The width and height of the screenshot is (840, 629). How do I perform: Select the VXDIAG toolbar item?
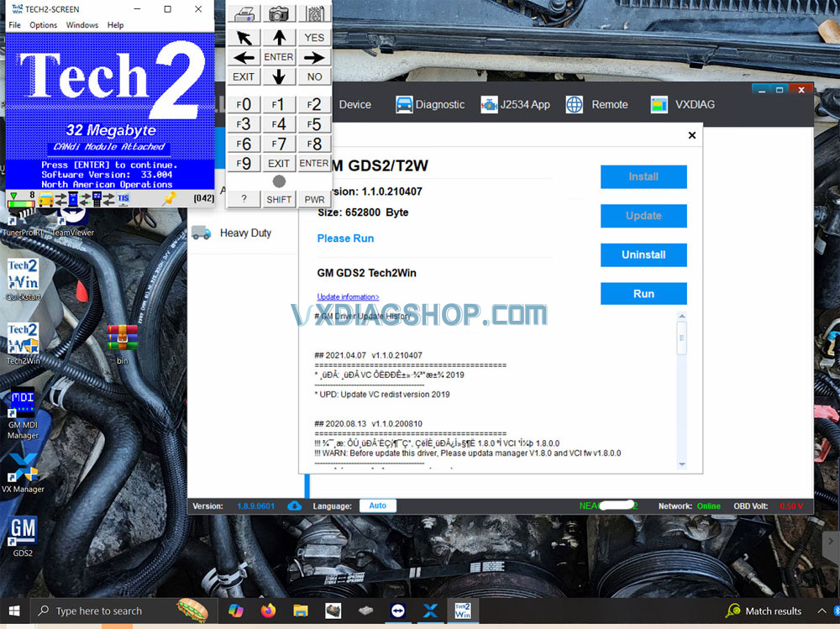(683, 104)
